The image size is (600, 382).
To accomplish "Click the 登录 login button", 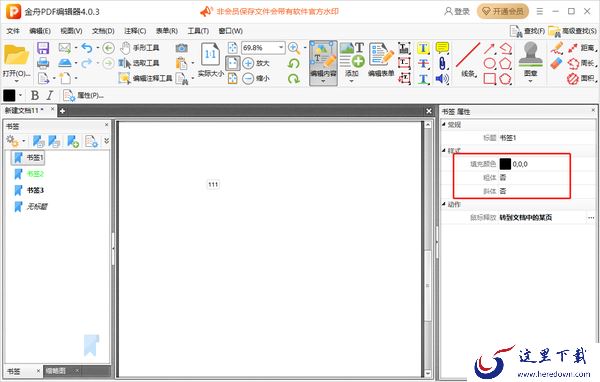I will [x=457, y=11].
